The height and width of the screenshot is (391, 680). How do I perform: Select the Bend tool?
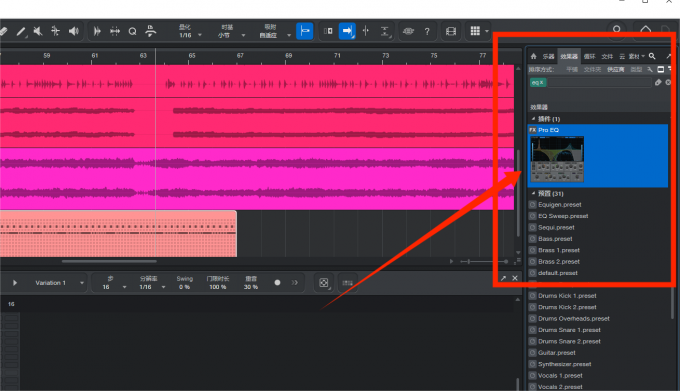(56, 31)
